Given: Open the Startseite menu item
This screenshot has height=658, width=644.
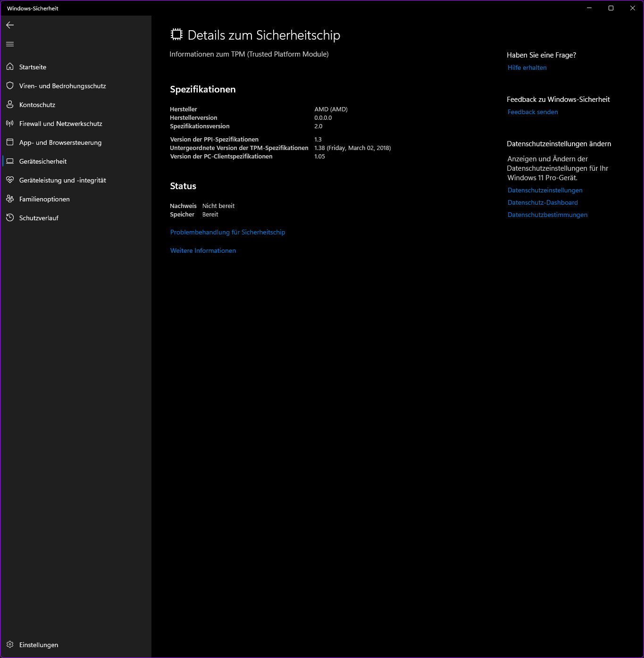Looking at the screenshot, I should (x=76, y=67).
